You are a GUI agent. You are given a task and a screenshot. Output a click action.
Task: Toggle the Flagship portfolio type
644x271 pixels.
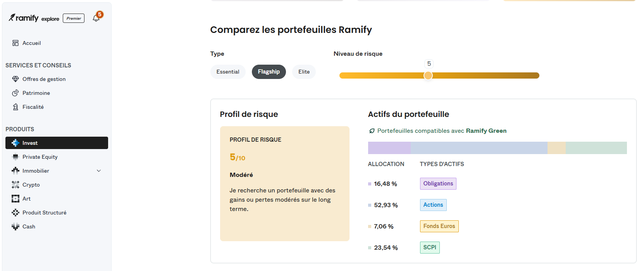click(x=269, y=72)
